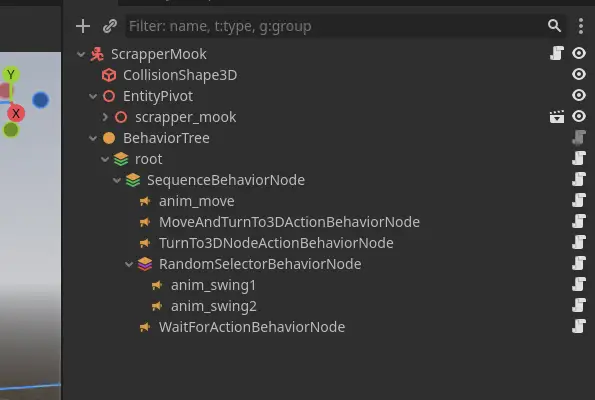Click the ScrapperMook character body icon

click(x=97, y=54)
